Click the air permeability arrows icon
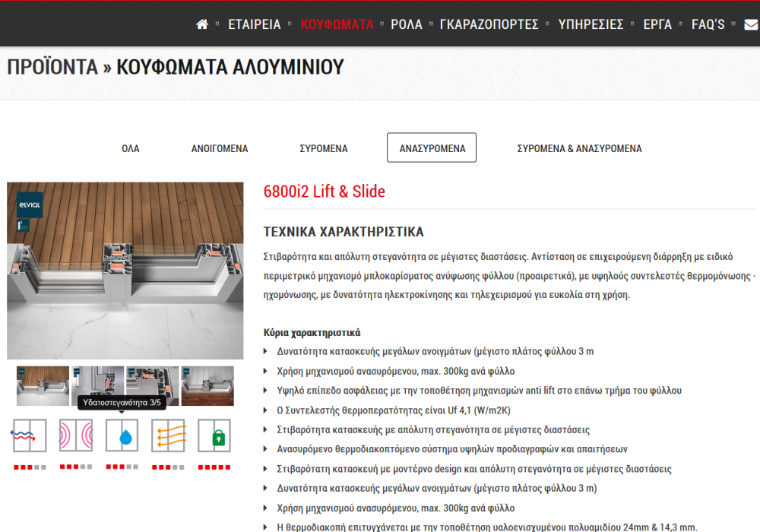Screen dimensions: 760x532 [168, 435]
